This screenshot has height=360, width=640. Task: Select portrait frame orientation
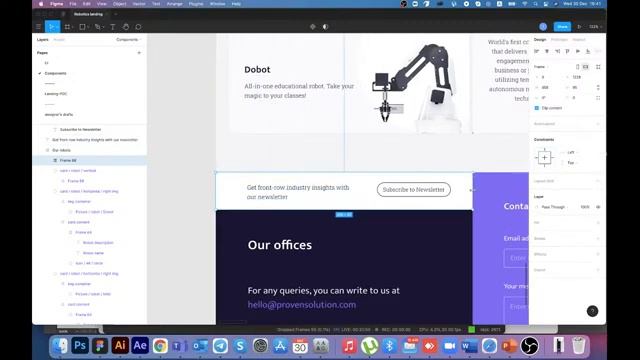click(x=578, y=67)
